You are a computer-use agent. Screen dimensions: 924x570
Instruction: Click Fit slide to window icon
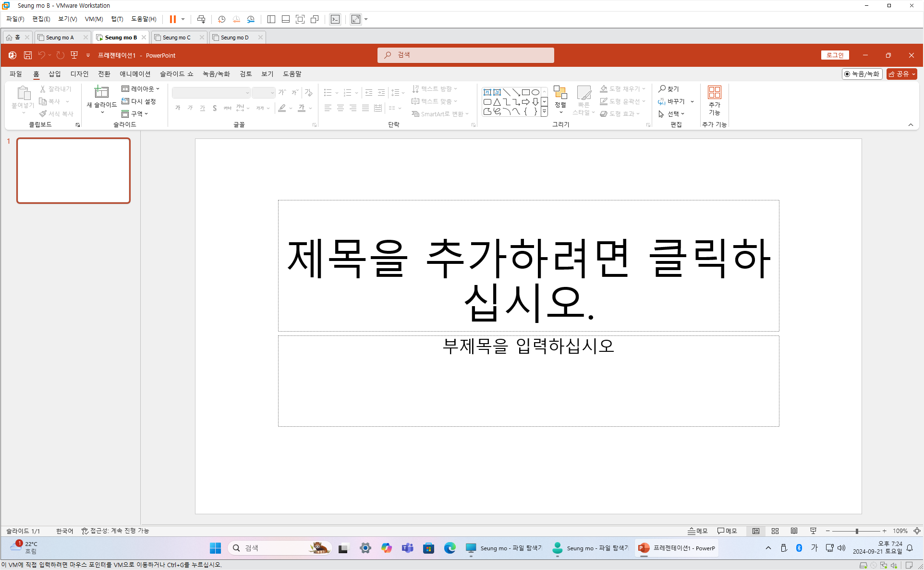[x=917, y=531]
